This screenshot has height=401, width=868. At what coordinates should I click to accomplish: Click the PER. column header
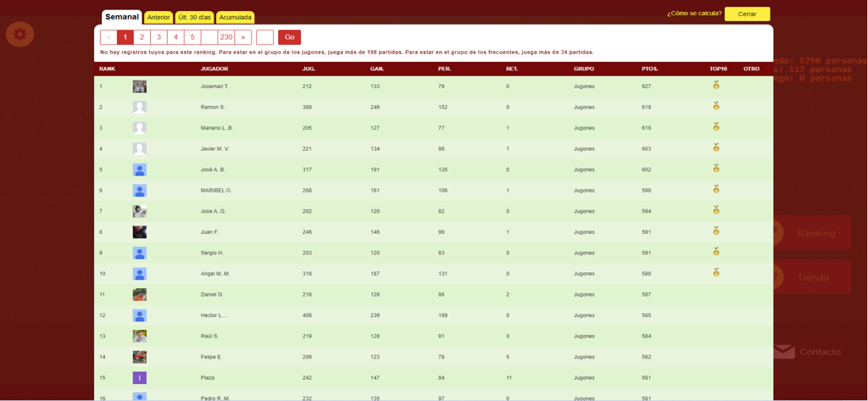444,70
